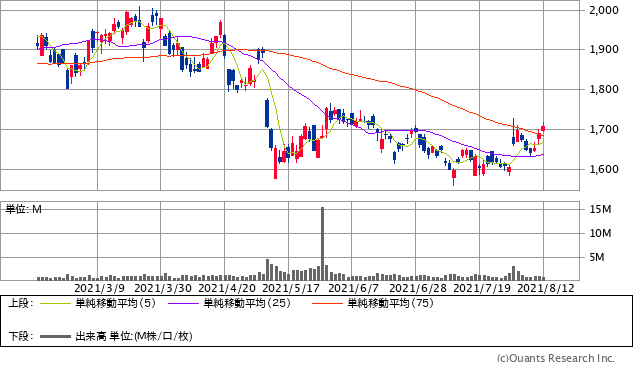Image resolution: width=633 pixels, height=373 pixels.
Task: Click the tallest 15M volume spike bar
Action: pyautogui.click(x=323, y=243)
